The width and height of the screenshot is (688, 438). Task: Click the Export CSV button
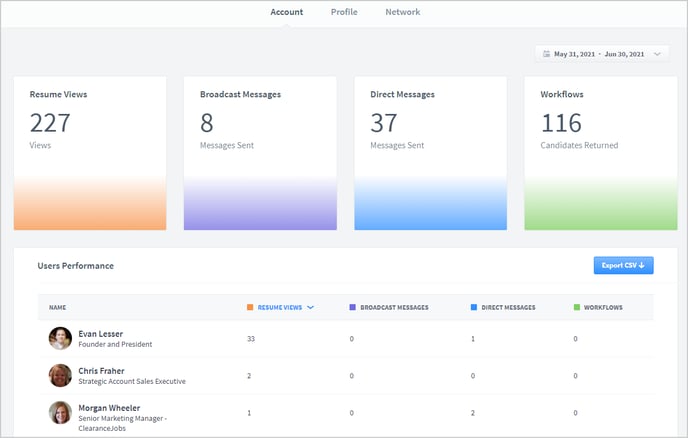[624, 266]
